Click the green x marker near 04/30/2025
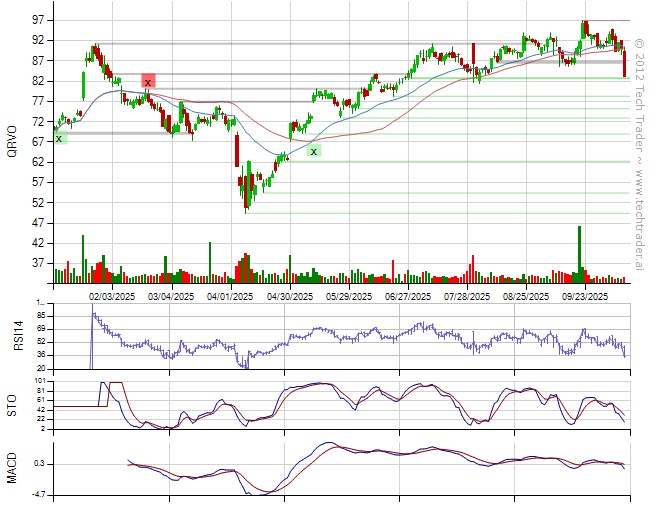The height and width of the screenshot is (514, 657). [x=314, y=151]
